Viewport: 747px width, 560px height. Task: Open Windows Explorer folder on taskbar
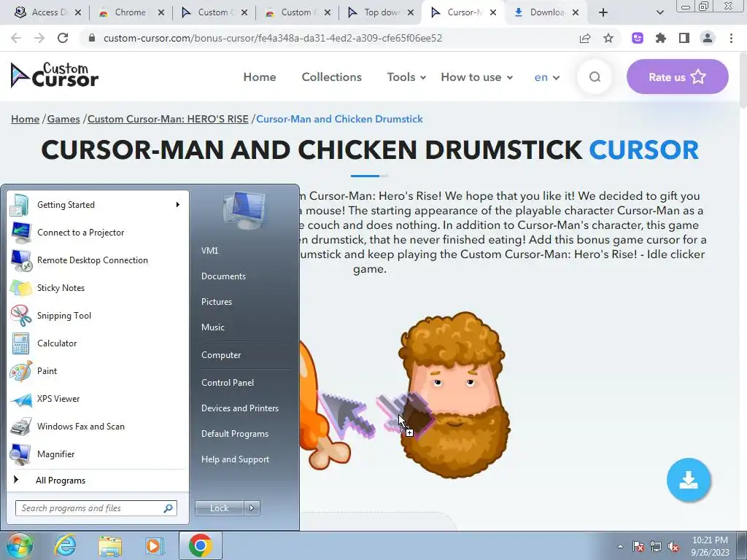tap(110, 545)
